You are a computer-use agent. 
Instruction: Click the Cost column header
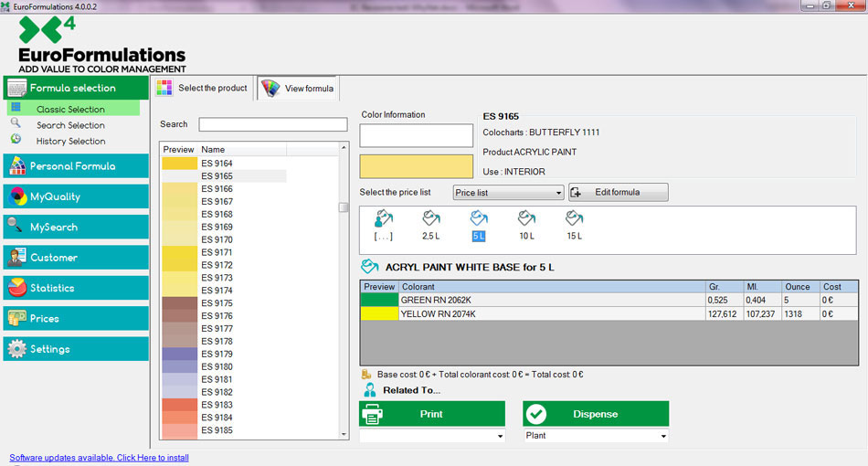pyautogui.click(x=839, y=287)
